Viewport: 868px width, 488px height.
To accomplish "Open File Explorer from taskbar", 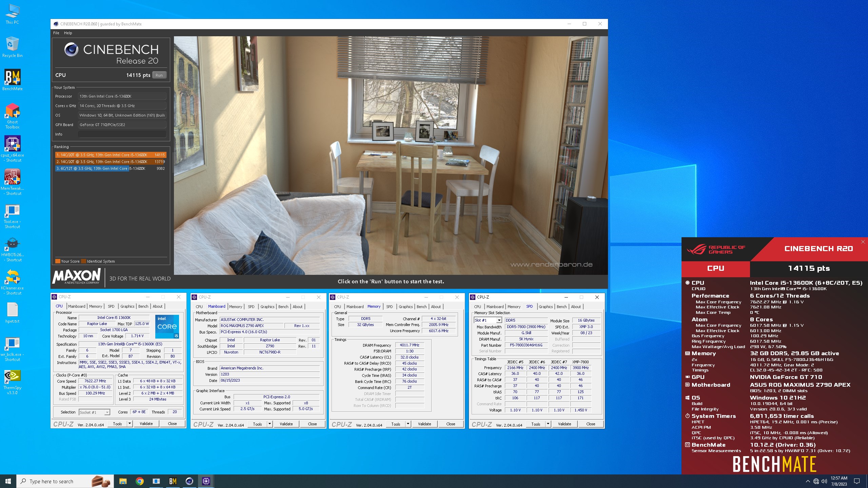I will [123, 481].
